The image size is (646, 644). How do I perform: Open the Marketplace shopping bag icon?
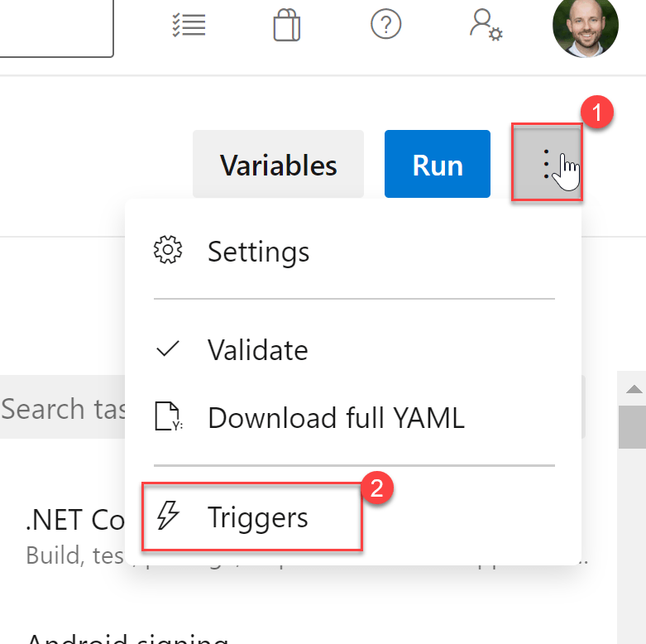(286, 26)
